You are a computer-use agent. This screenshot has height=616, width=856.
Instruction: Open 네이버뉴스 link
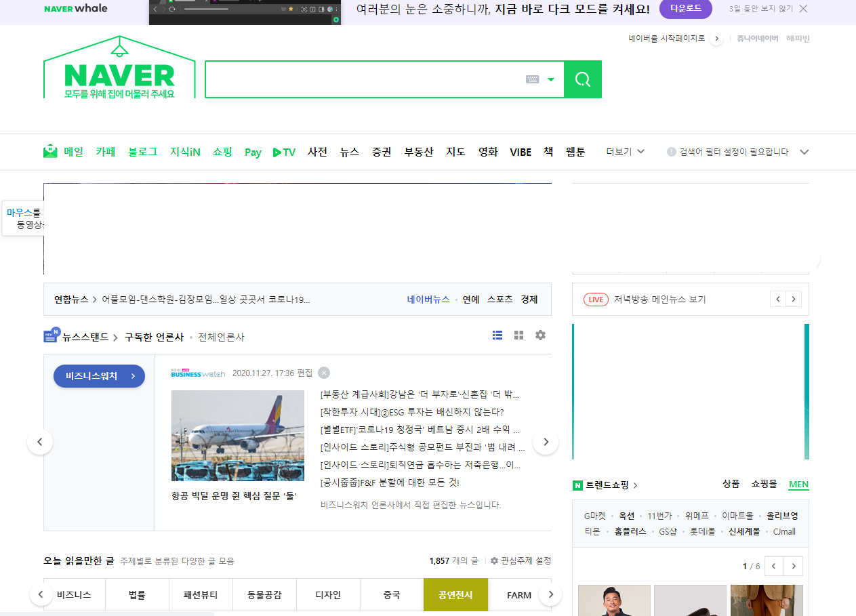coord(428,299)
